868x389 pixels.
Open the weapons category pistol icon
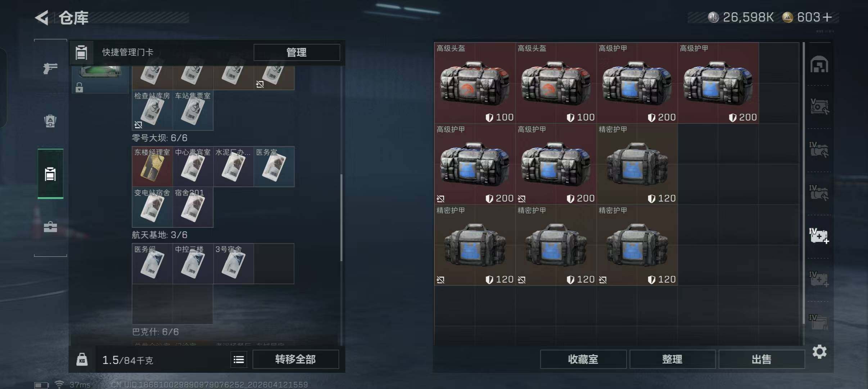point(50,68)
